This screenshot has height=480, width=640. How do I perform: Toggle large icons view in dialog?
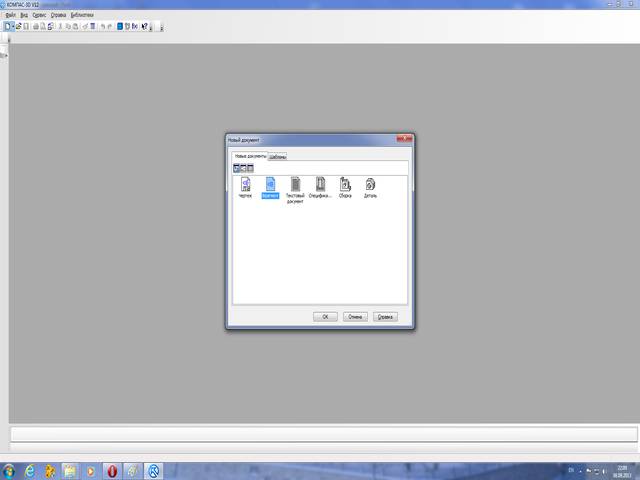coord(237,168)
